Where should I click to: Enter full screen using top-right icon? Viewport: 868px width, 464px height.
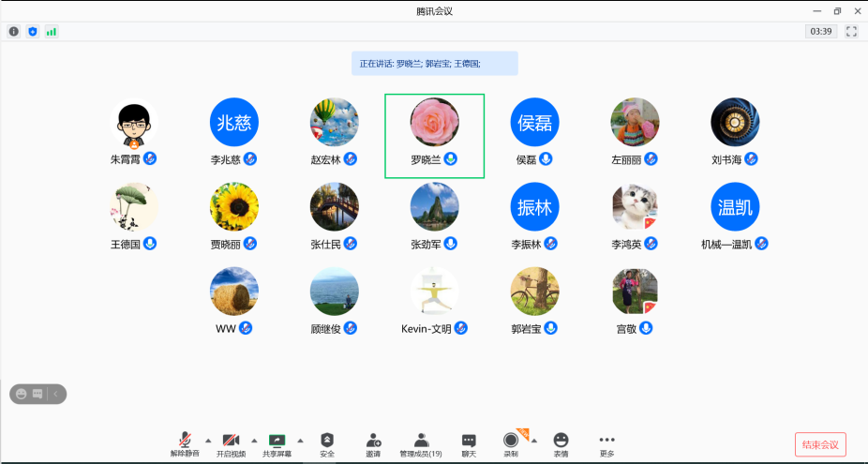[x=851, y=31]
